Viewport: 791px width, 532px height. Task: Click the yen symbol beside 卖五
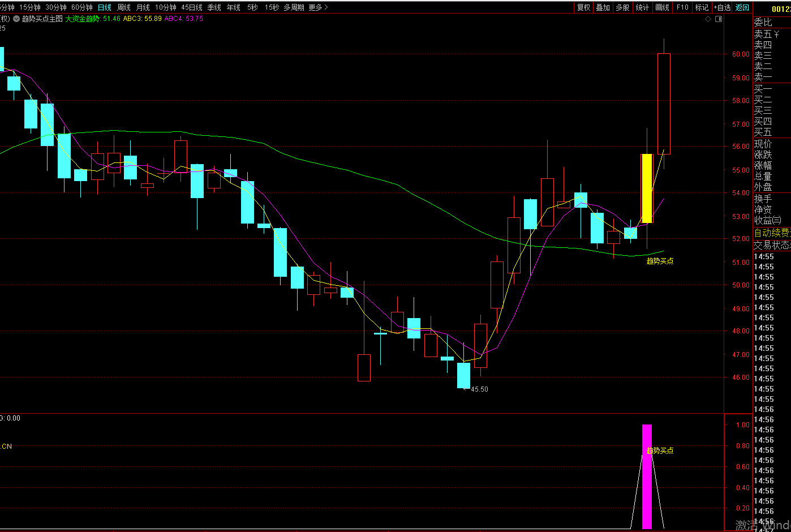click(x=777, y=35)
